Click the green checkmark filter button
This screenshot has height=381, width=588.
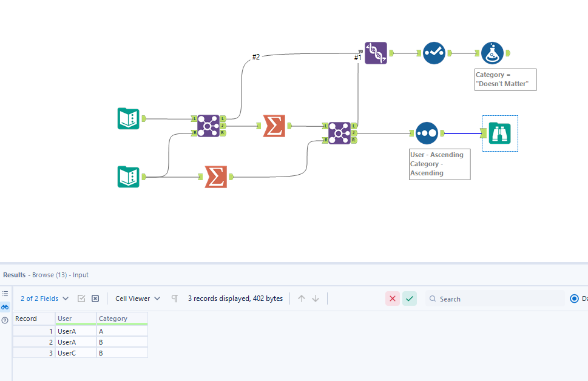[x=409, y=298]
